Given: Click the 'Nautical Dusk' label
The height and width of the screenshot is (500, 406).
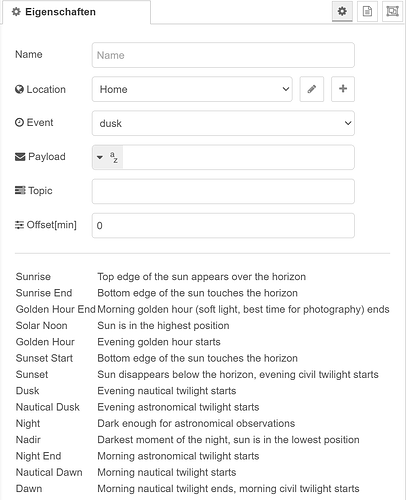Looking at the screenshot, I should coord(48,407).
